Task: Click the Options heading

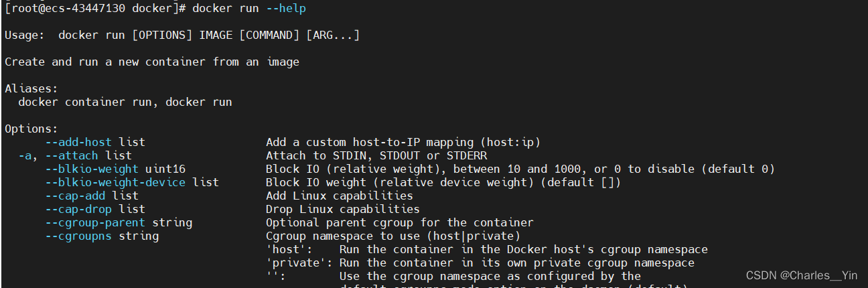Action: point(31,129)
